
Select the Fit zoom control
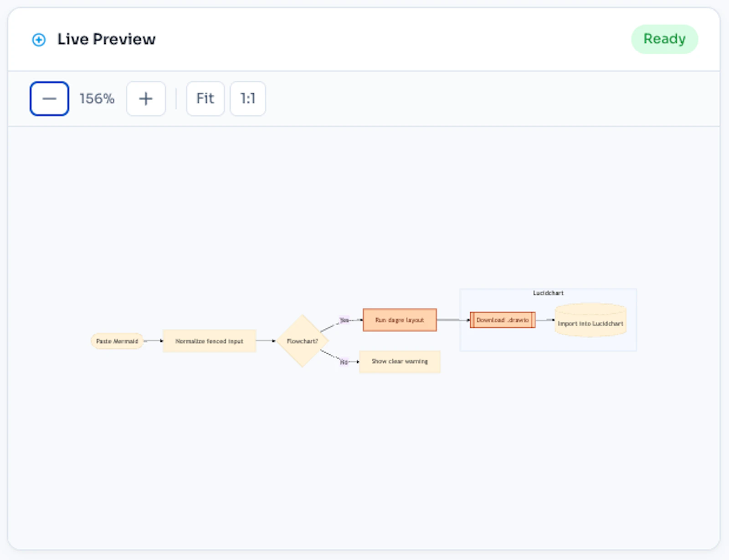pos(205,98)
